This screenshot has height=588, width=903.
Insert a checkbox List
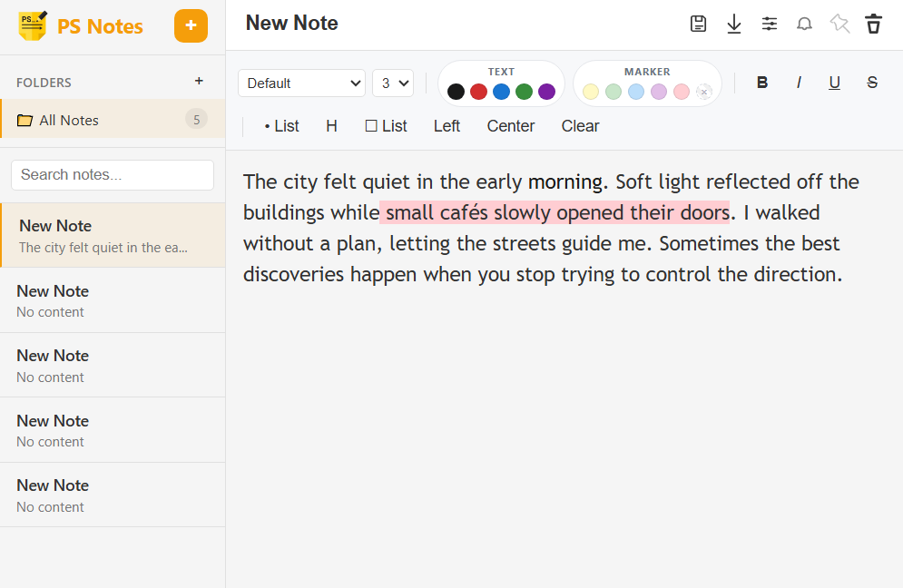(386, 126)
